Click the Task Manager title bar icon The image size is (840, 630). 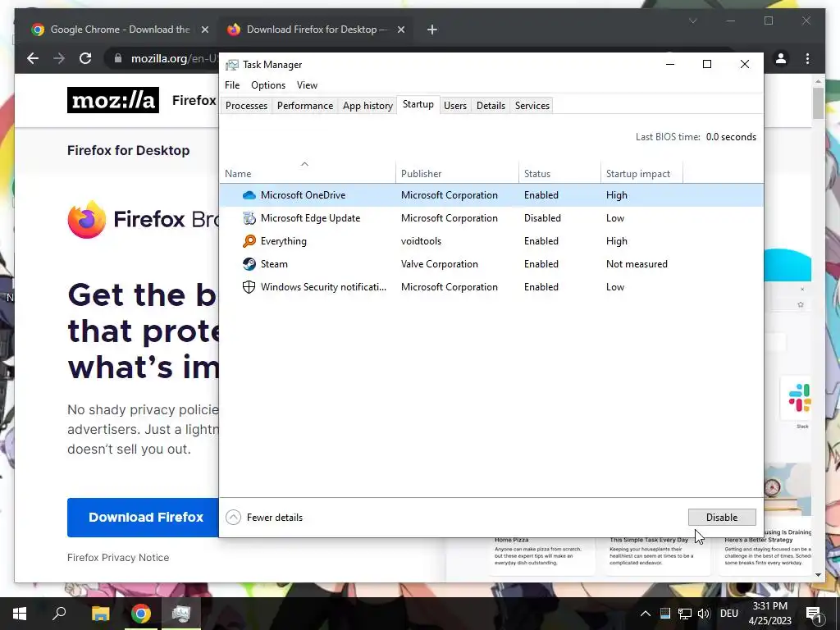232,65
